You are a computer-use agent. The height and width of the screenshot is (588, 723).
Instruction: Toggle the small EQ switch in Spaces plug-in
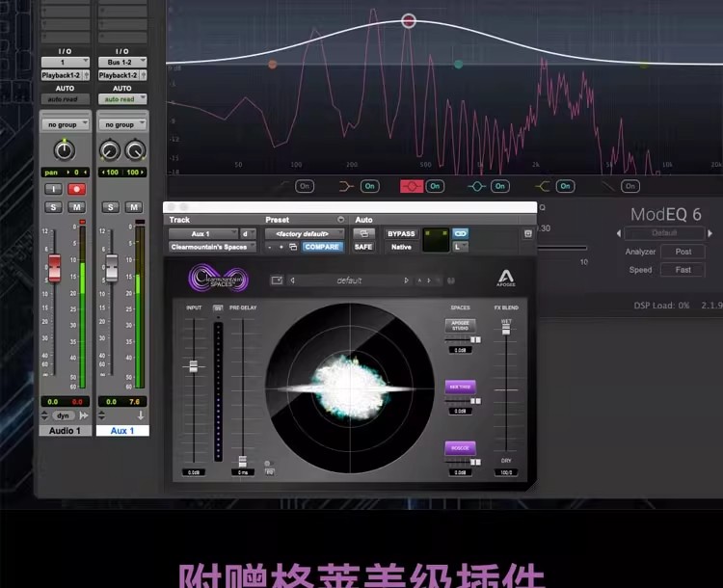click(269, 463)
